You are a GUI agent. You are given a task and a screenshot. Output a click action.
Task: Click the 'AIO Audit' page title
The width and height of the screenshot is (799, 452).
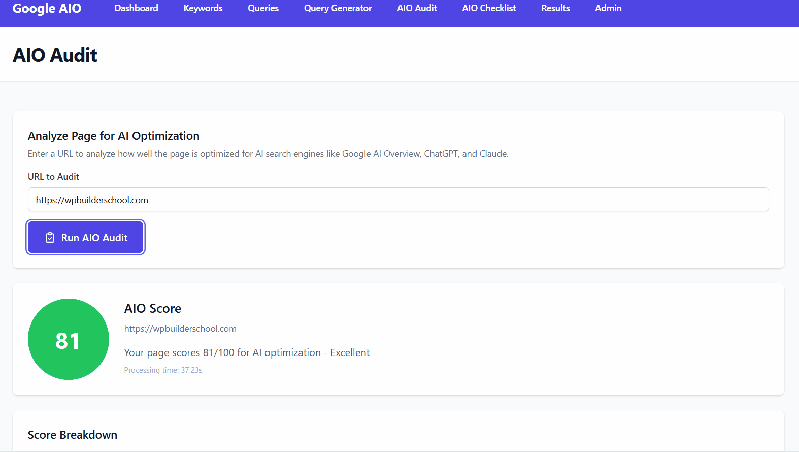click(x=55, y=55)
